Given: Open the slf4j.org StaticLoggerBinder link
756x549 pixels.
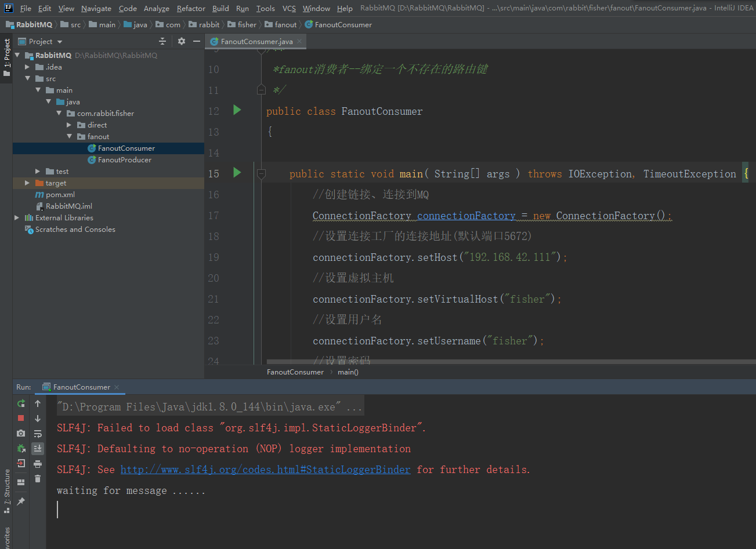Looking at the screenshot, I should pos(265,470).
